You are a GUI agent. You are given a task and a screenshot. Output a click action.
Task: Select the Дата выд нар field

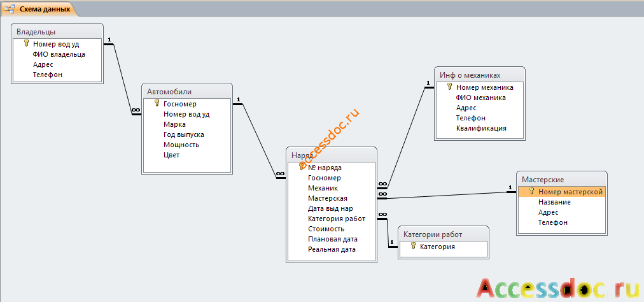pyautogui.click(x=332, y=208)
